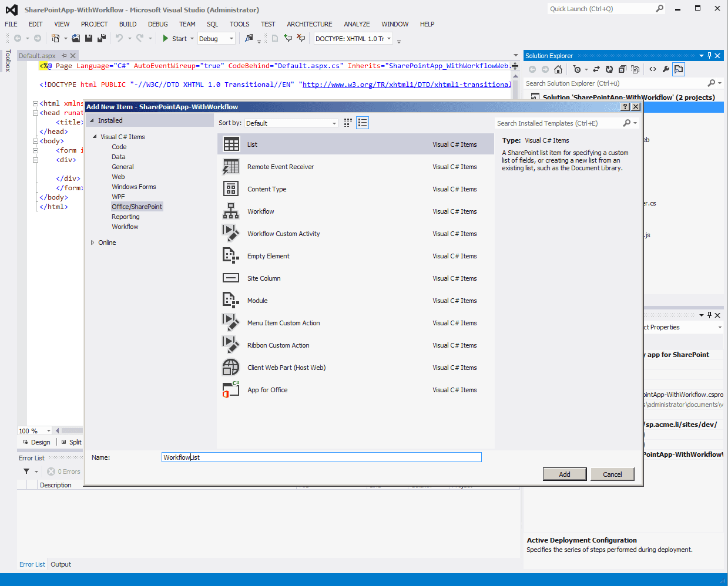Choose the Remote Event Receiver template icon

pos(231,167)
